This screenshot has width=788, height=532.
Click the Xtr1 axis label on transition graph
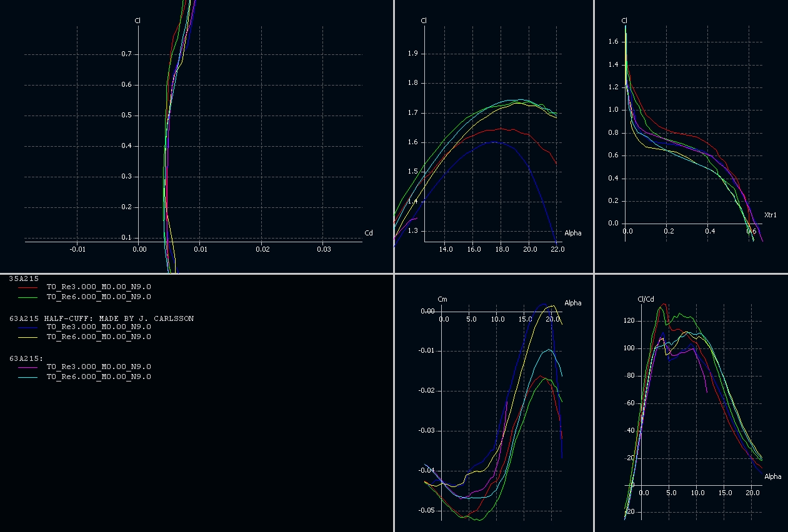771,215
